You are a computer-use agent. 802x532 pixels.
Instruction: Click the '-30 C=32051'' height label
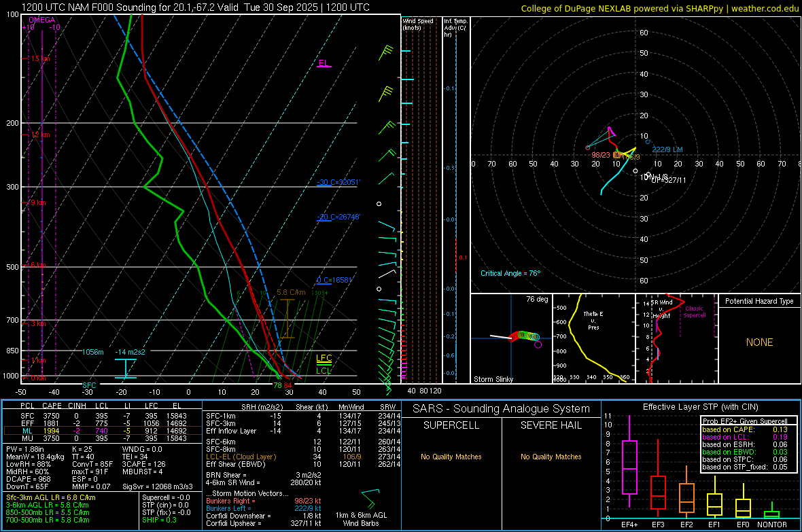[x=338, y=182]
